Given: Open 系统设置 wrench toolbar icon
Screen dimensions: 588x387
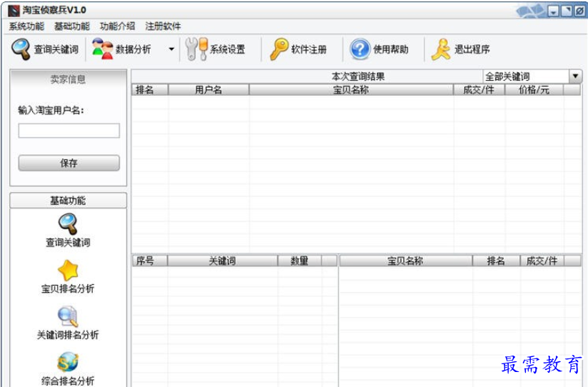Looking at the screenshot, I should coord(196,49).
